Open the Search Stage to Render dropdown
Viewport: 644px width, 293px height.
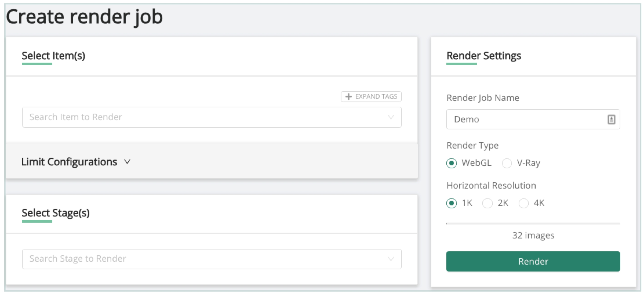coord(203,259)
